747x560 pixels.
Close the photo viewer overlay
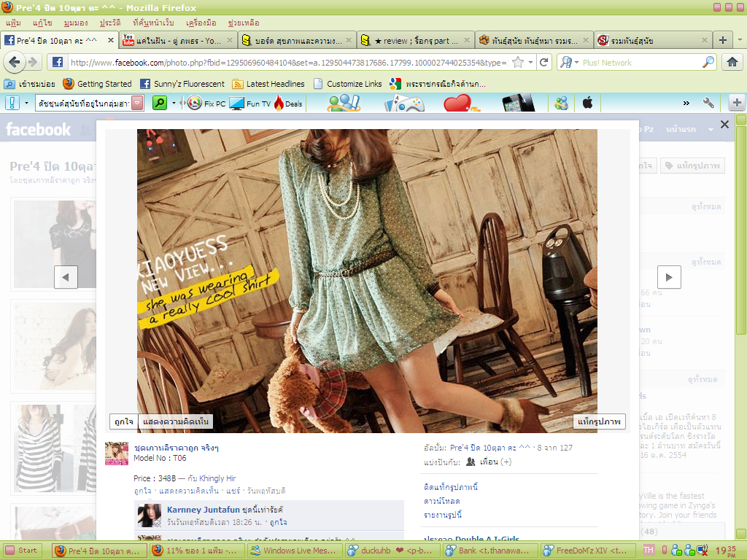(x=724, y=124)
